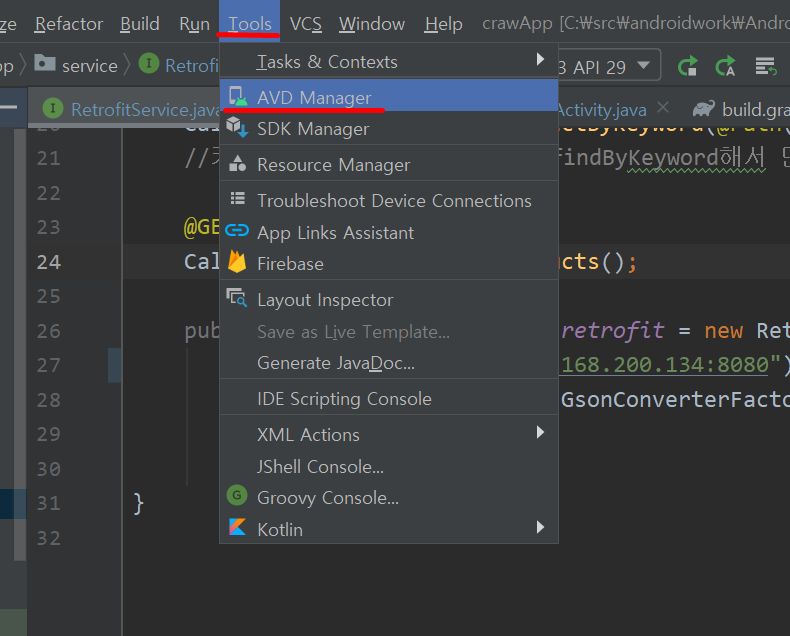Click the service breadcrumb folder icon
The image size is (790, 636).
click(45, 63)
